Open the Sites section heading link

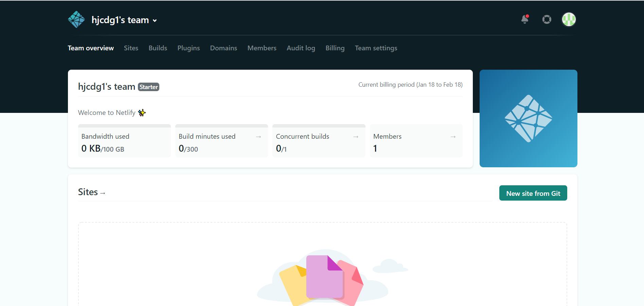[92, 192]
